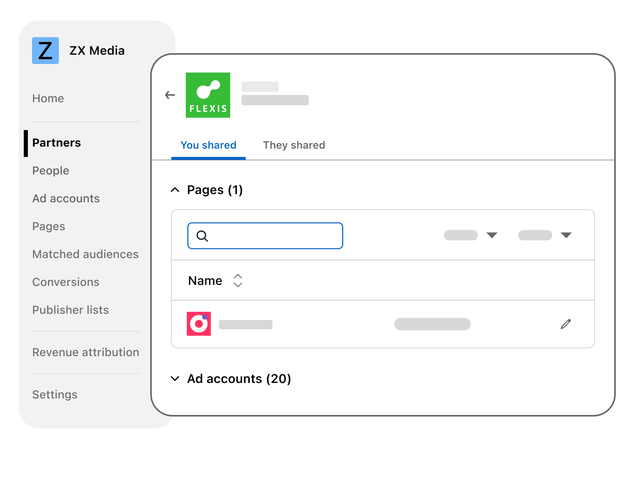Click the back arrow icon
This screenshot has height=480, width=640.
(170, 95)
